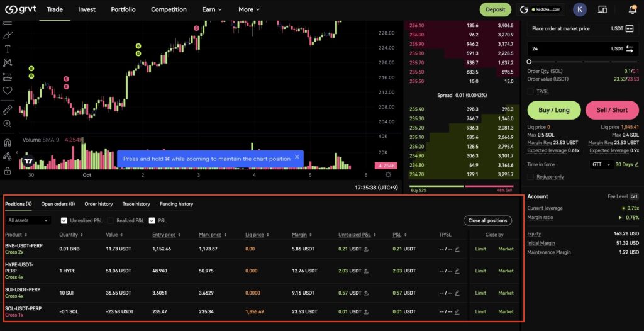Screen dimensions: 644x331
Task: Activate the magnet snap mode icon
Action: (8, 143)
